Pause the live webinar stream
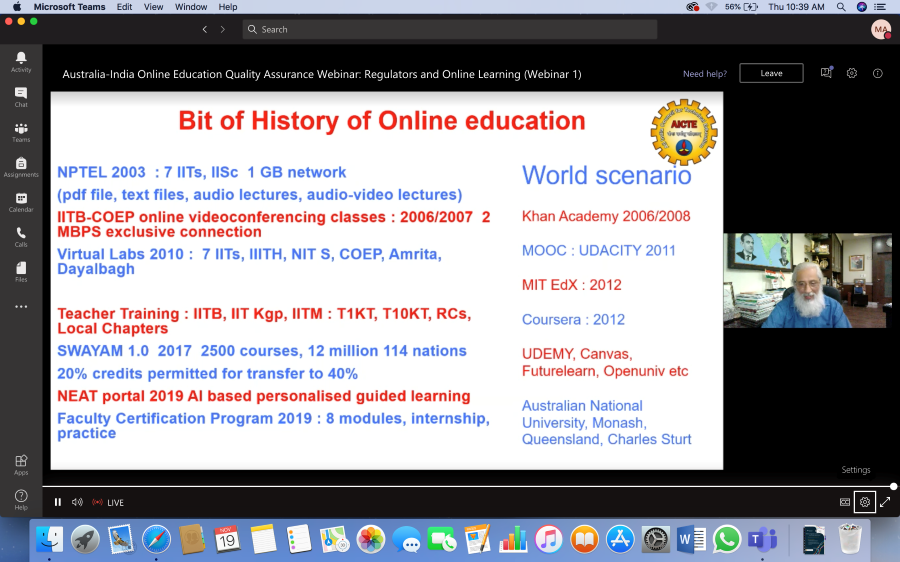900x562 pixels. click(x=58, y=502)
